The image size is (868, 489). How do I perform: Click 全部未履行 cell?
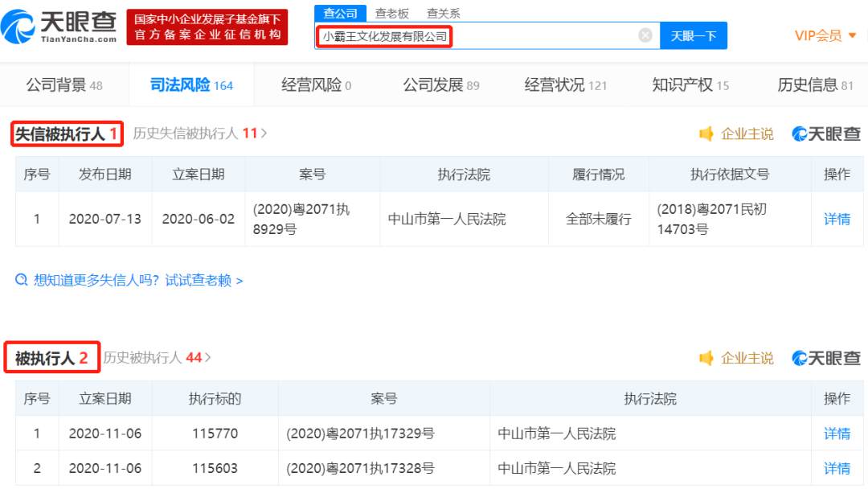tap(599, 219)
